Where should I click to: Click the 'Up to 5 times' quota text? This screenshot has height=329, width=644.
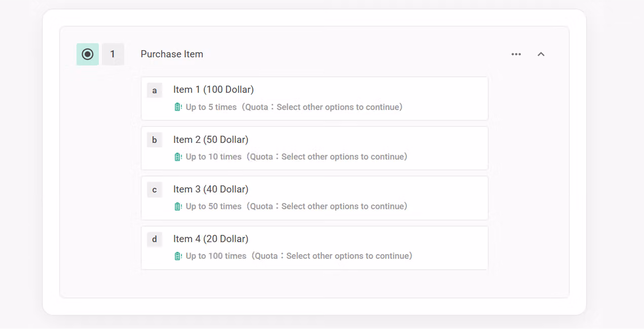[x=211, y=107]
